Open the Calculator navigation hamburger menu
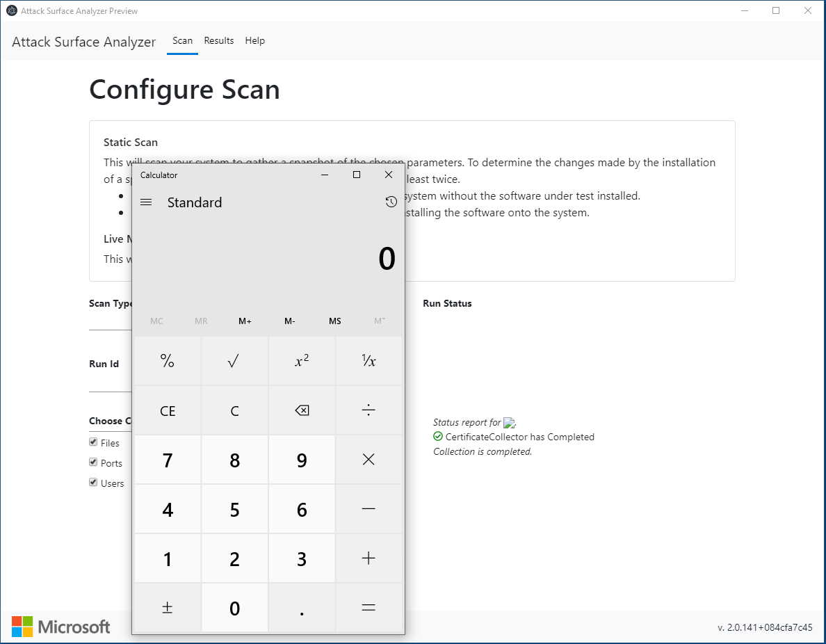Image resolution: width=826 pixels, height=644 pixels. point(147,202)
